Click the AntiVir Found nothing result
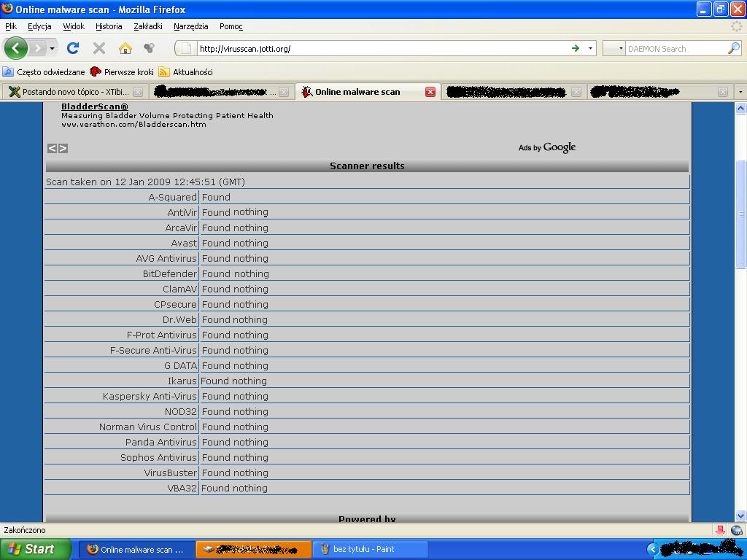The image size is (747, 560). (235, 212)
